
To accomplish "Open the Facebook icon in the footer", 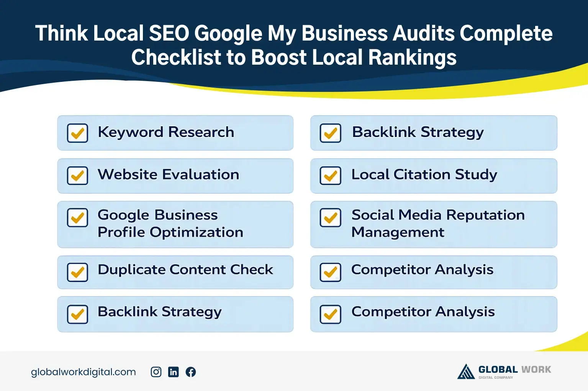I will pos(191,372).
